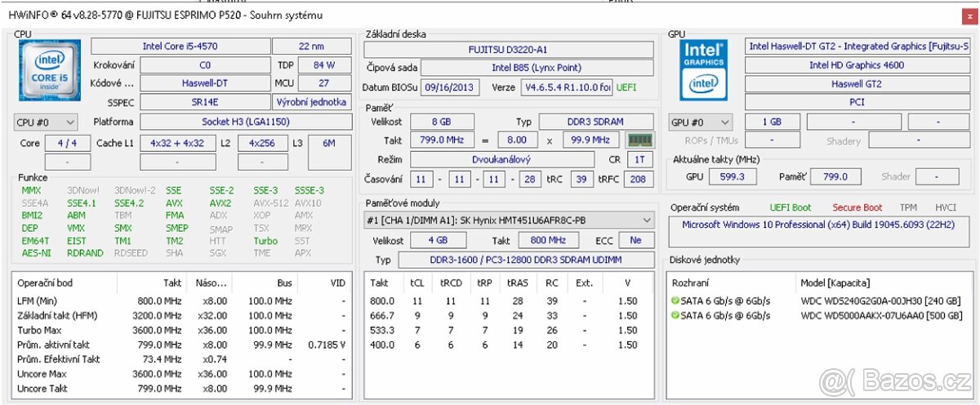The width and height of the screenshot is (980, 405).
Task: Select the DDR3 SDRAM memory type field
Action: 597,122
